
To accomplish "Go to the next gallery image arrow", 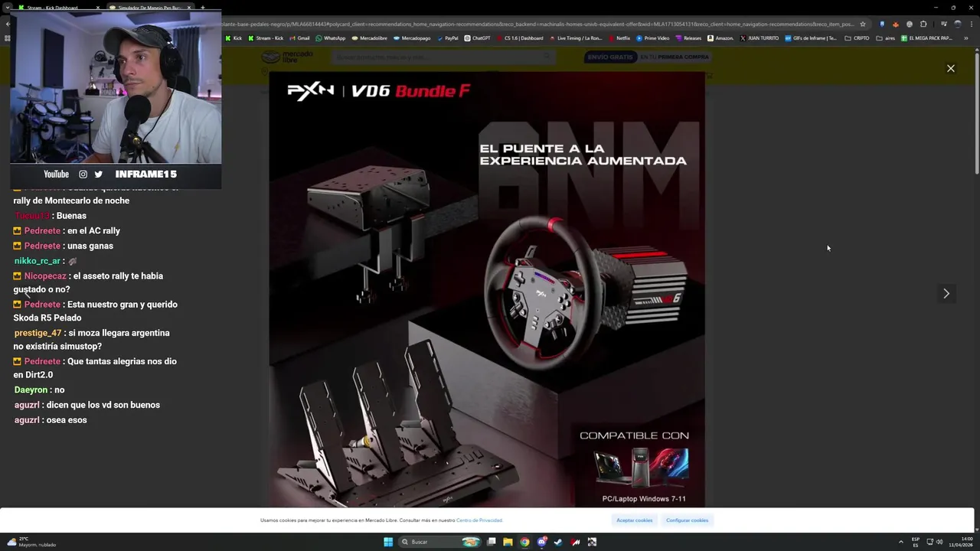I will (946, 293).
